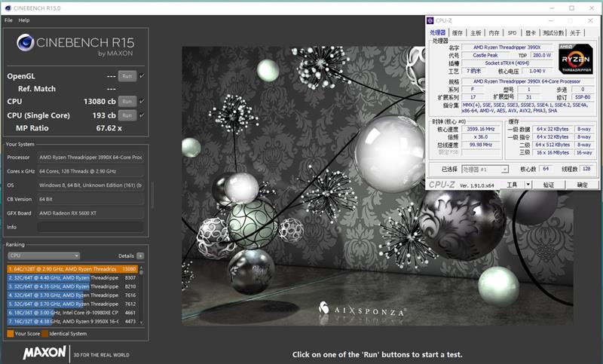This screenshot has width=603, height=364.
Task: Toggle the OpenGL test checkbox
Action: (142, 76)
